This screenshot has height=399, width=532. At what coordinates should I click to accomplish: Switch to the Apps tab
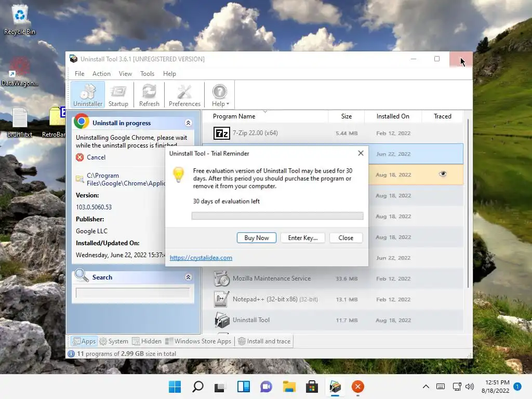click(84, 341)
